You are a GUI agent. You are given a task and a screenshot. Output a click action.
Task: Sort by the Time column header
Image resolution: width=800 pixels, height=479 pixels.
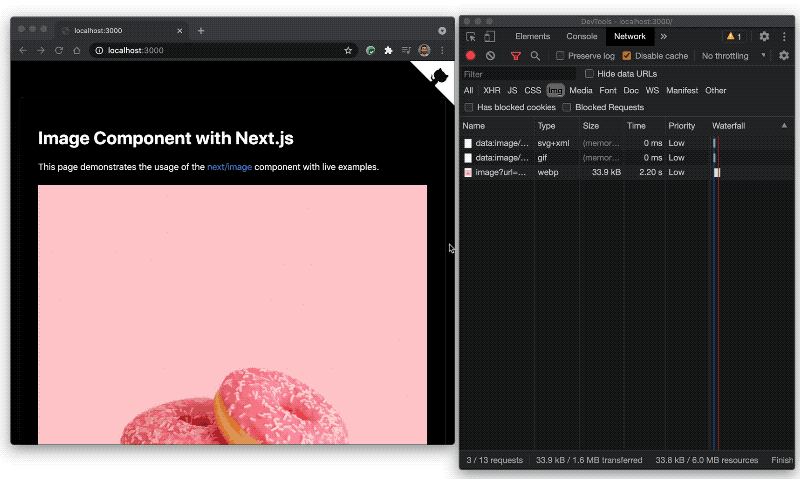pos(643,125)
